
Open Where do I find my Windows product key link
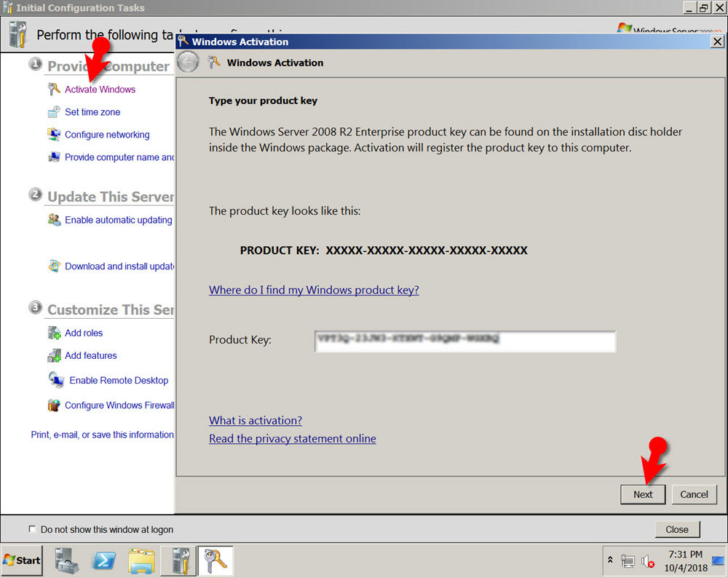point(314,290)
